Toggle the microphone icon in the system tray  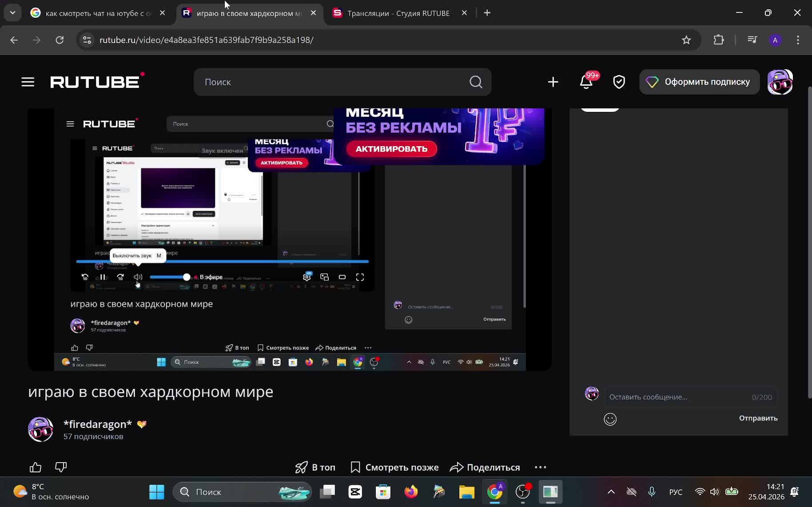tap(652, 492)
